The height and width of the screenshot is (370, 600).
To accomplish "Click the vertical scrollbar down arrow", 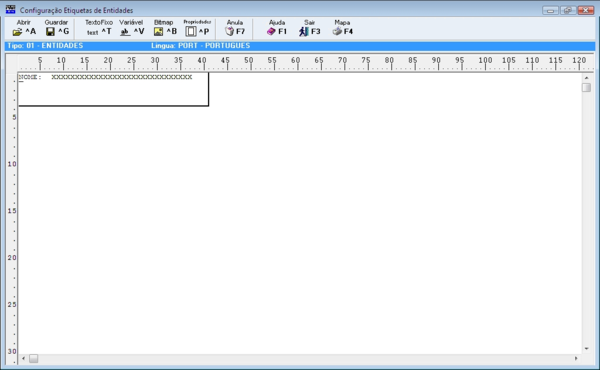I will (x=586, y=349).
